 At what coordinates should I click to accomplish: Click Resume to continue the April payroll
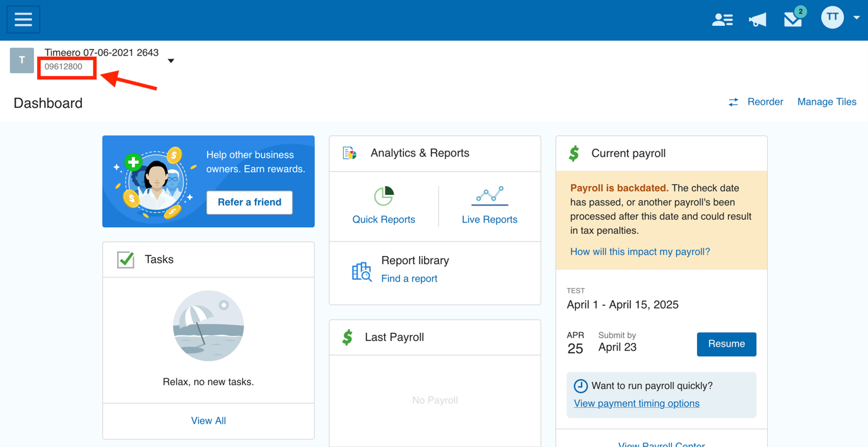(726, 344)
